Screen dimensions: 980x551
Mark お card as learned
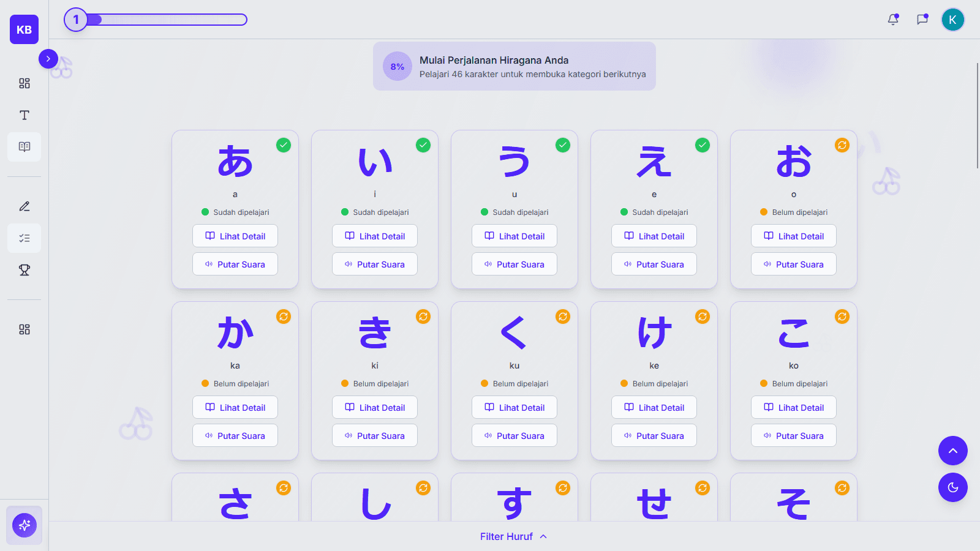point(842,145)
